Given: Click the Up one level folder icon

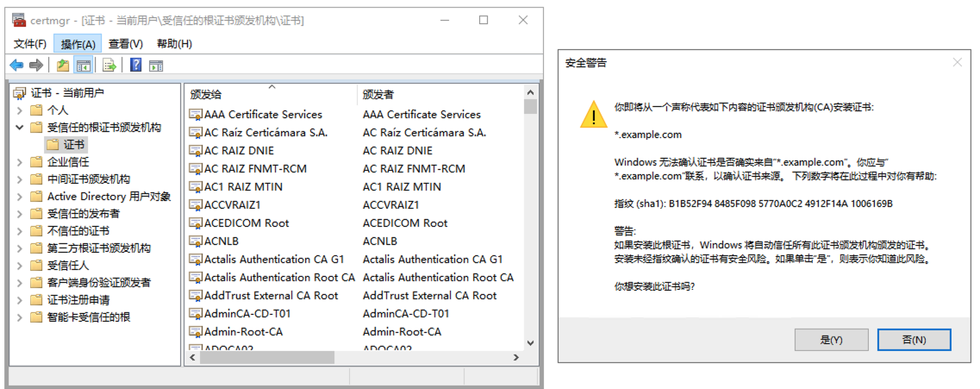Looking at the screenshot, I should tap(62, 65).
